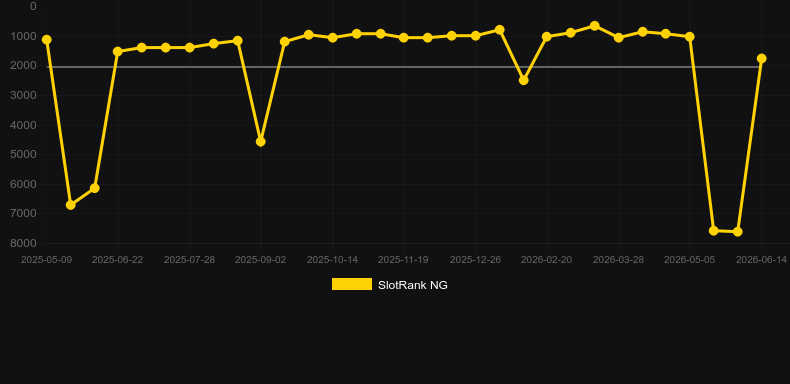Select the peak point just before 2026-03-28

595,26
